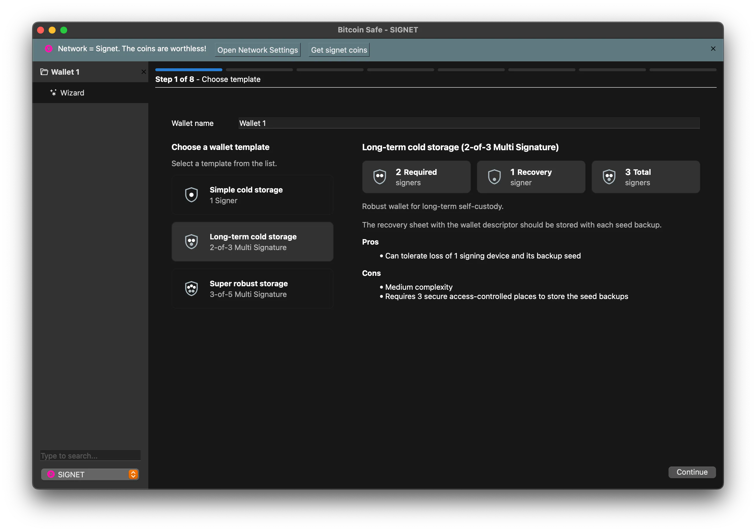
Task: Click the Wallet 1 folder icon
Action: pyautogui.click(x=44, y=72)
